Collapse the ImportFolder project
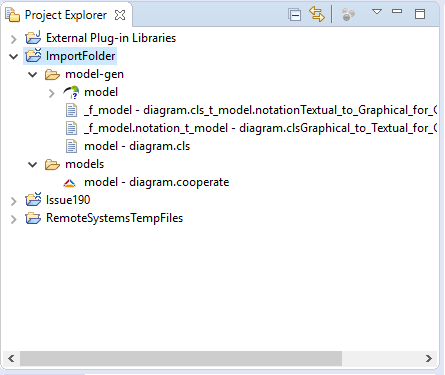The image size is (445, 375). click(13, 57)
